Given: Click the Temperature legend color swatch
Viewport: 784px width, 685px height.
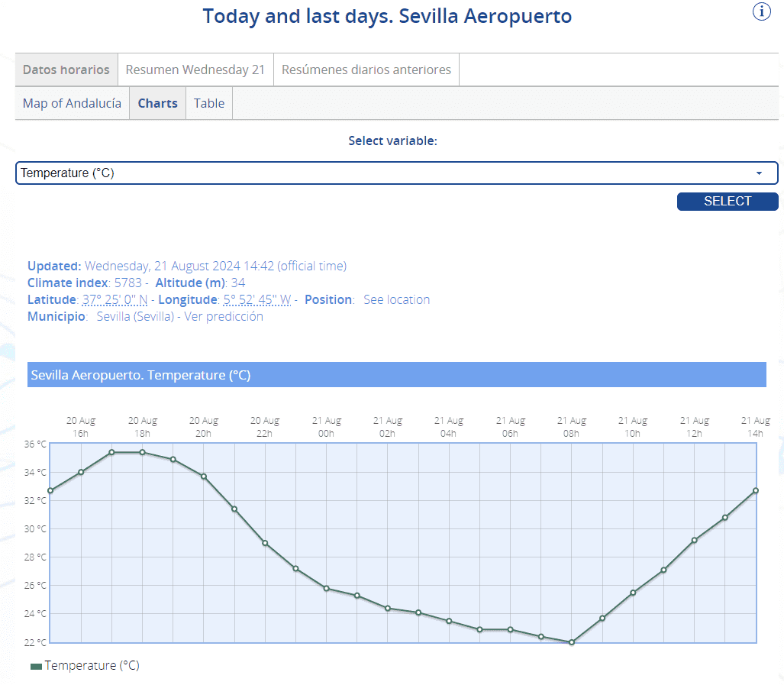Looking at the screenshot, I should click(36, 667).
